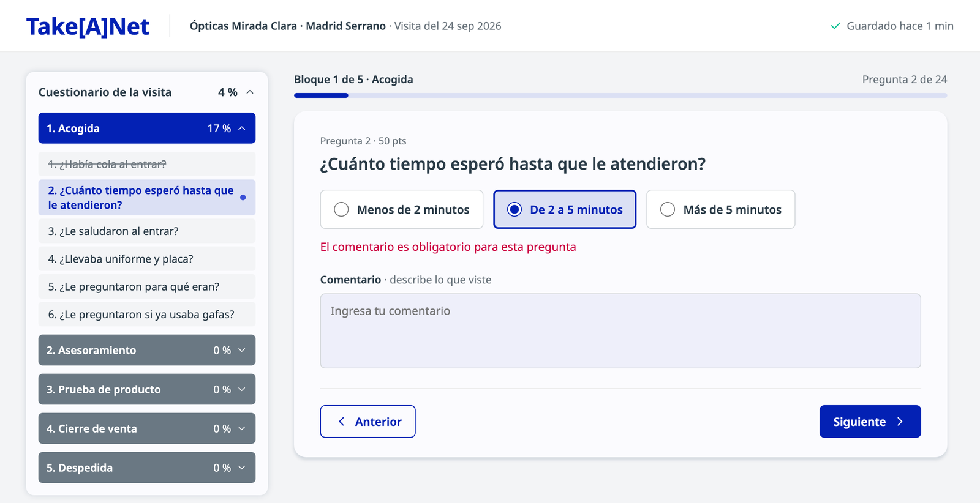Click the mandatory comment error message
Viewport: 980px width, 503px height.
[x=448, y=247]
